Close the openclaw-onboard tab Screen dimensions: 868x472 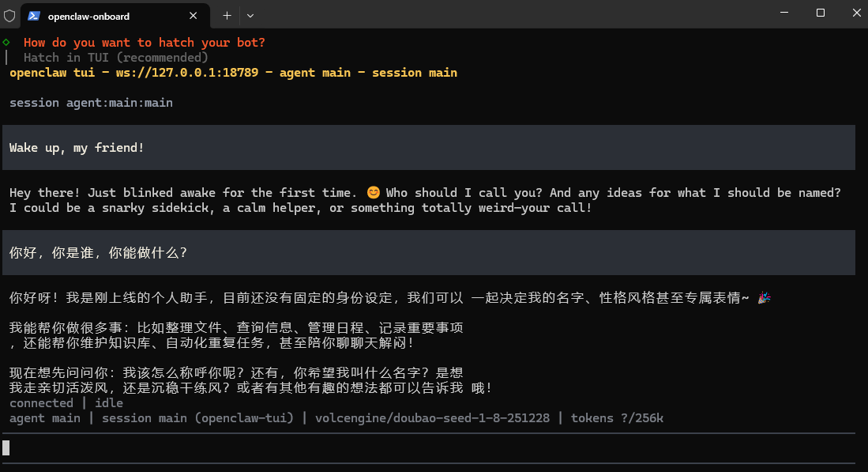click(x=194, y=16)
